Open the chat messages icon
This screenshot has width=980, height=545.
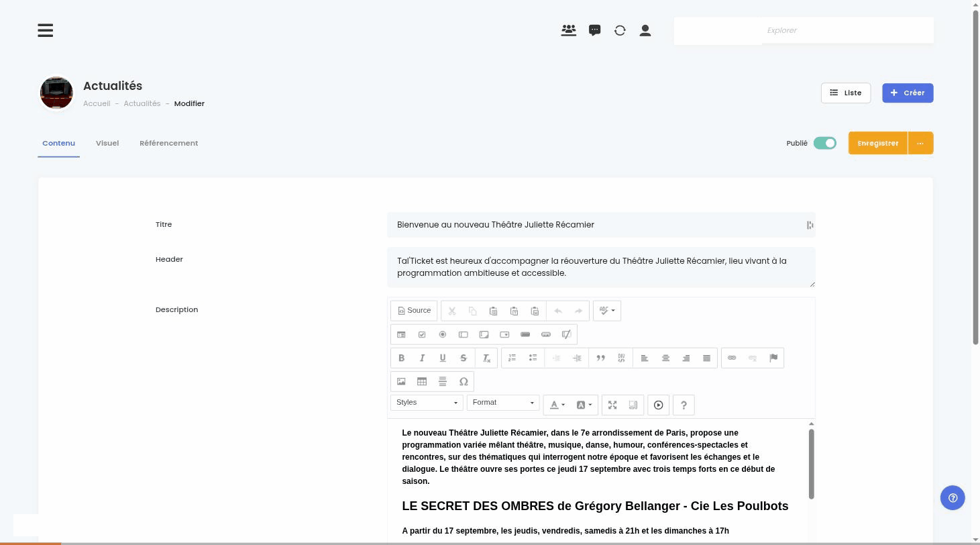tap(594, 30)
